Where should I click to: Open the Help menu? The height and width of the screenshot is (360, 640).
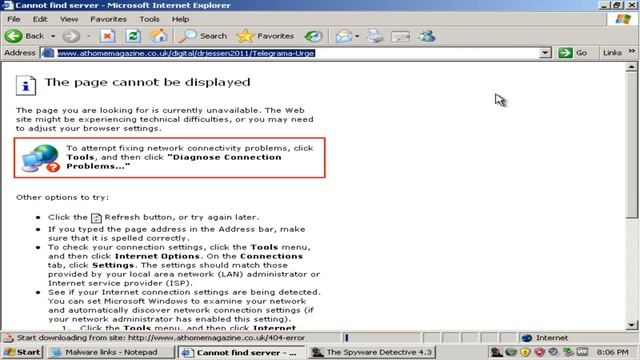180,19
